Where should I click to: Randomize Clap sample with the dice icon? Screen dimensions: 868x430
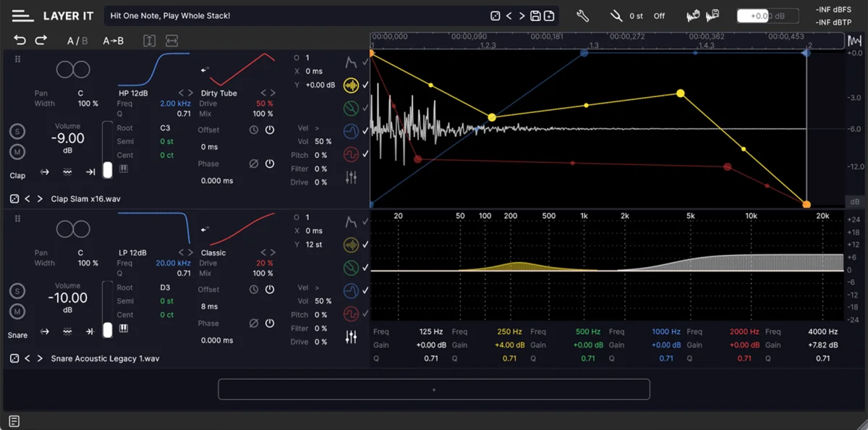point(14,198)
